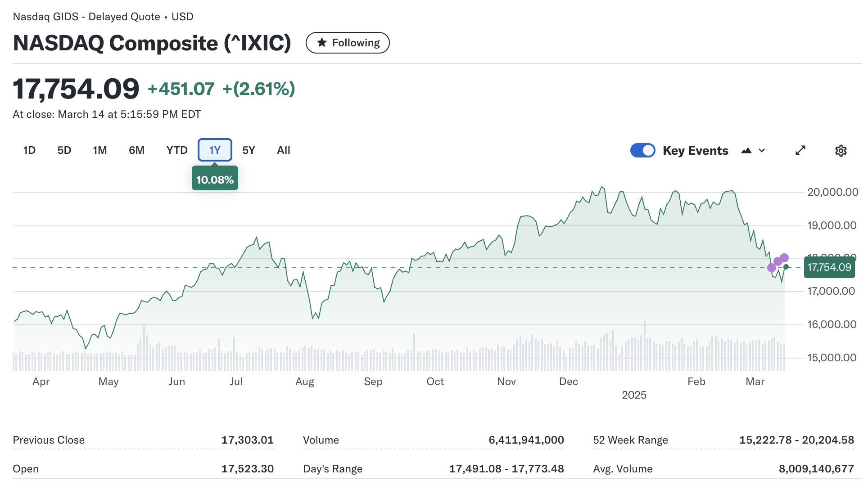868x485 pixels.
Task: Click the star icon in Following button
Action: click(x=321, y=43)
